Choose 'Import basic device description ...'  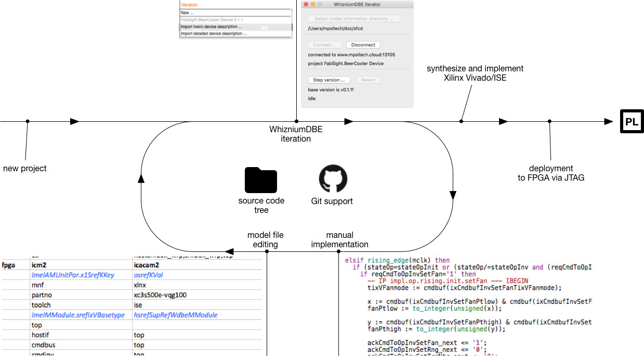[236, 27]
